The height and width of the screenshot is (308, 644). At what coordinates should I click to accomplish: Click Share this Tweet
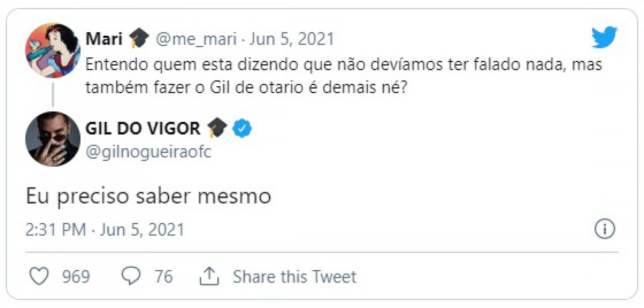294,277
